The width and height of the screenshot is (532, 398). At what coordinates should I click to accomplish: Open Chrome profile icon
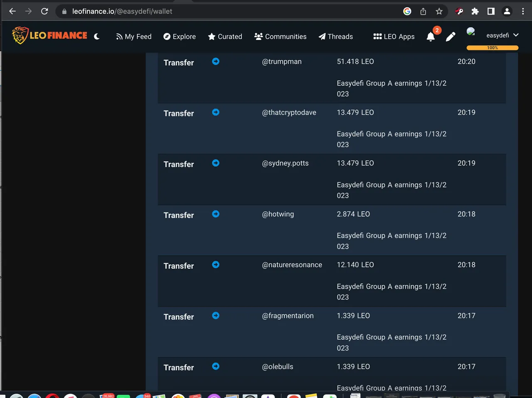(507, 11)
